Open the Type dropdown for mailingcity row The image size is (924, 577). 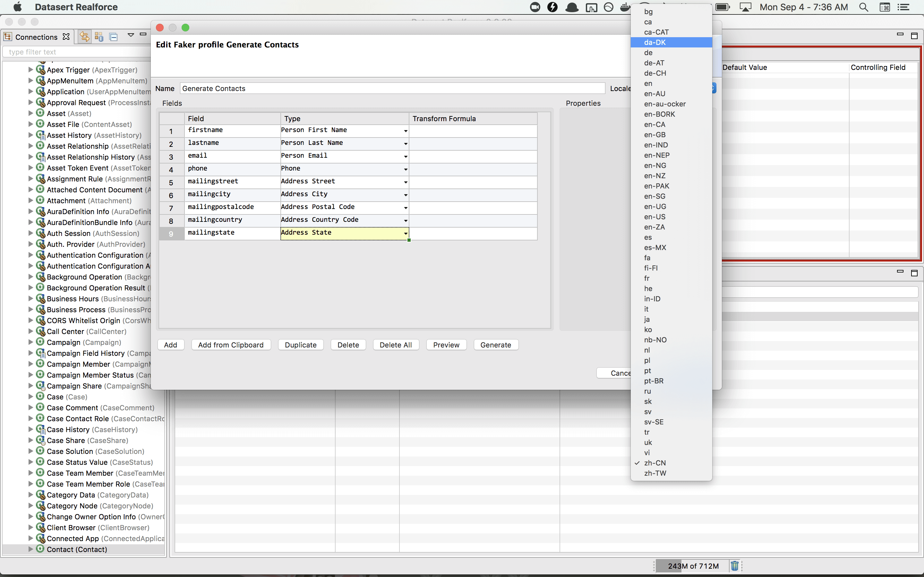(406, 195)
